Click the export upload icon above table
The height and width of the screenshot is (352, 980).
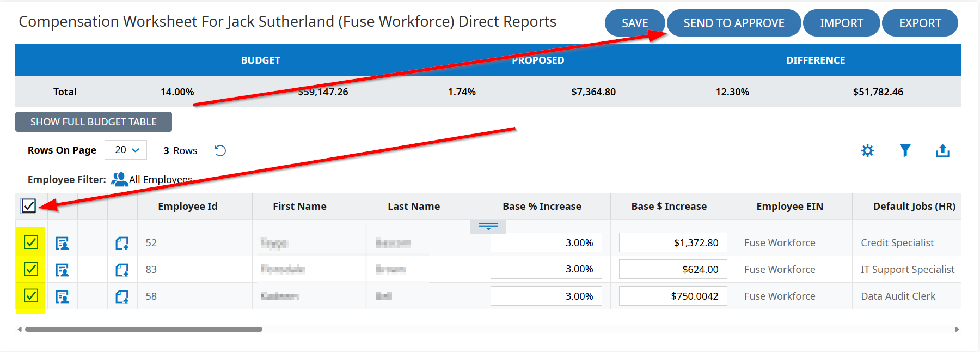942,151
